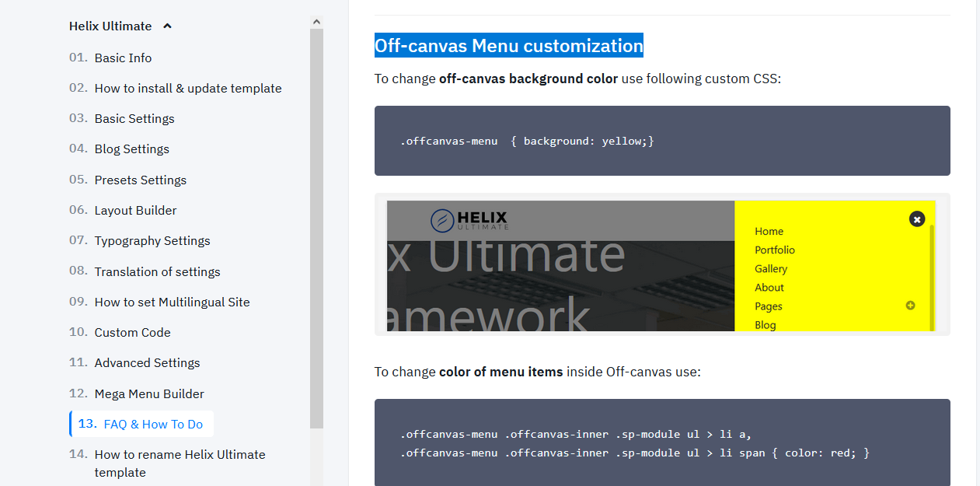
Task: Click the sidebar scrollbar up arrow
Action: point(316,23)
